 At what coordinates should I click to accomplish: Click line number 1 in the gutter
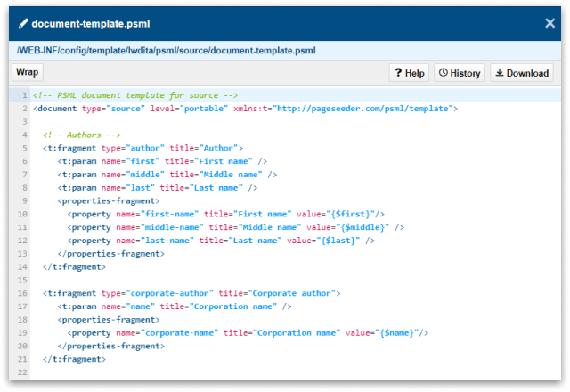(x=23, y=95)
